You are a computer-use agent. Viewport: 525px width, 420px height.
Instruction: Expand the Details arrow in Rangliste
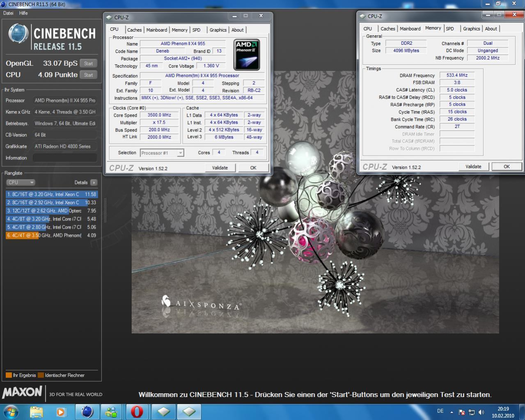tap(94, 182)
